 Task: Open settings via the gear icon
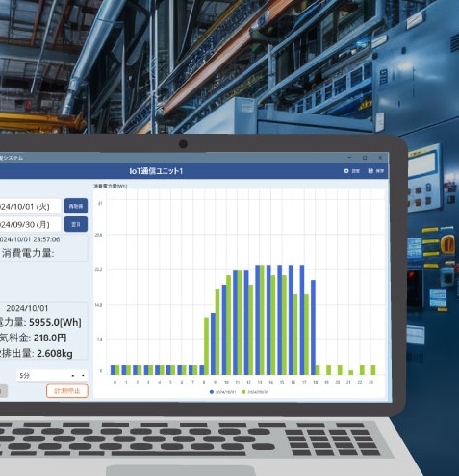[x=346, y=171]
